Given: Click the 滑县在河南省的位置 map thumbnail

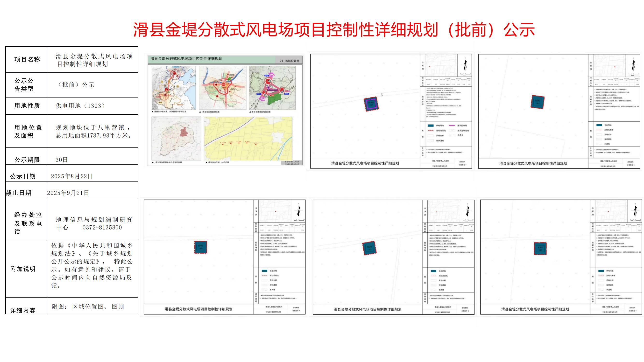Looking at the screenshot, I should [x=222, y=88].
